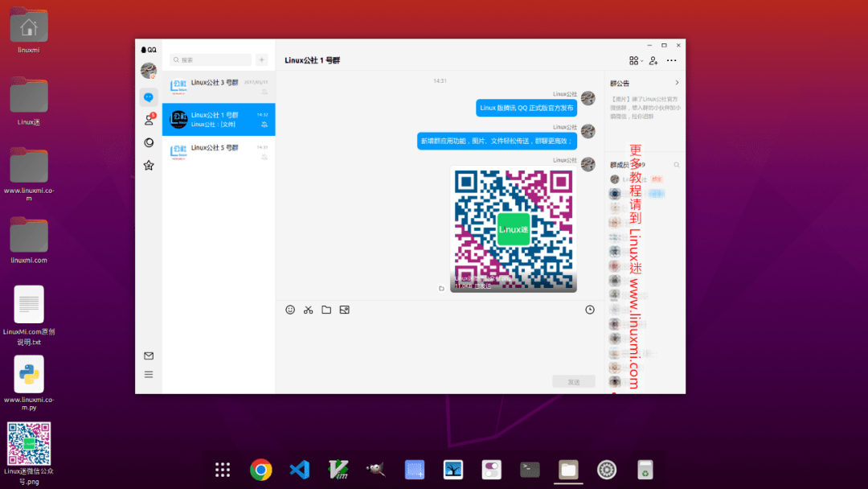Click the send file folder icon

click(x=326, y=310)
